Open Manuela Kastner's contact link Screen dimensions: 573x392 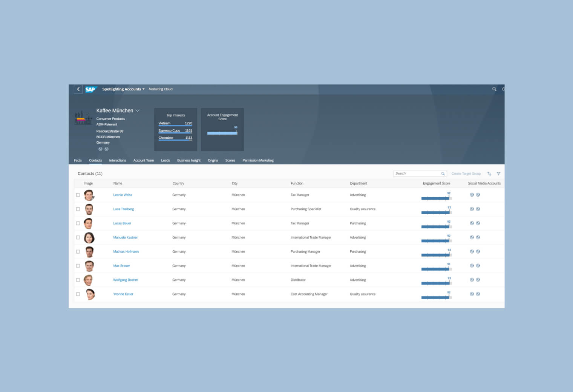(x=125, y=237)
